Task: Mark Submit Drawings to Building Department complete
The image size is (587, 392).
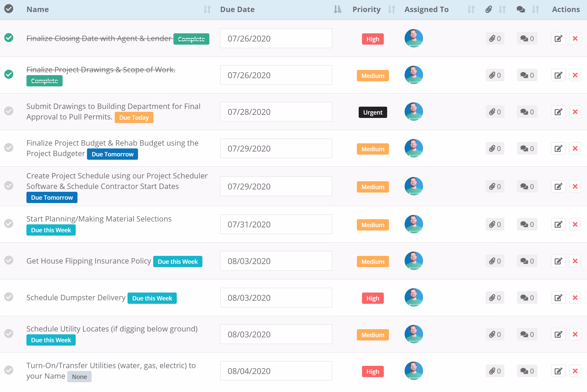Action: click(x=9, y=111)
